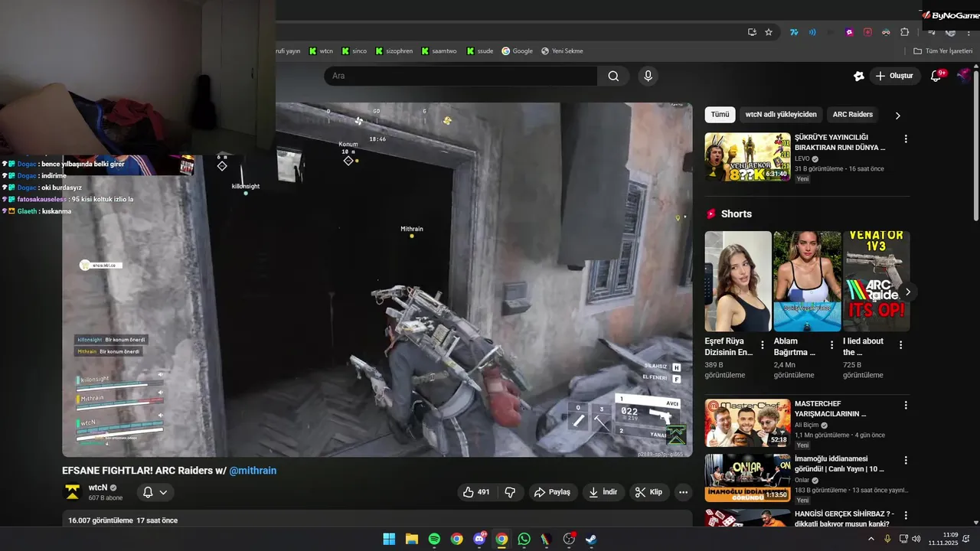Open Discord from the taskbar
980x551 pixels.
tap(479, 539)
